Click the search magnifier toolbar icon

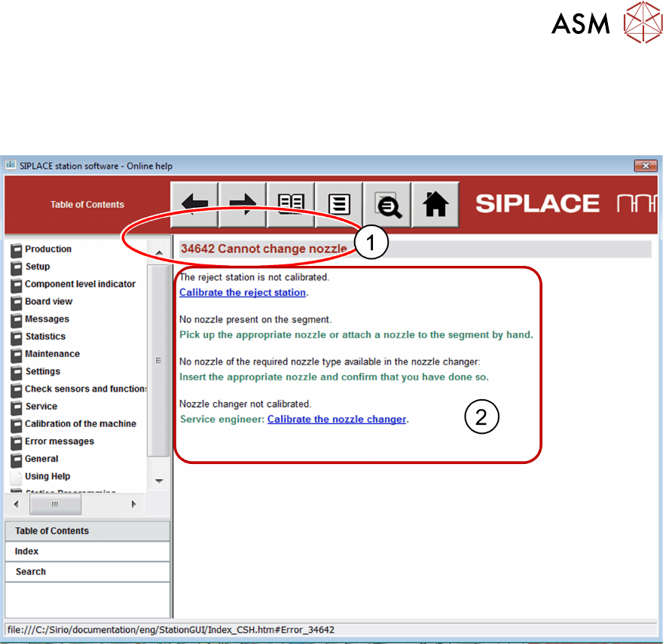(387, 205)
